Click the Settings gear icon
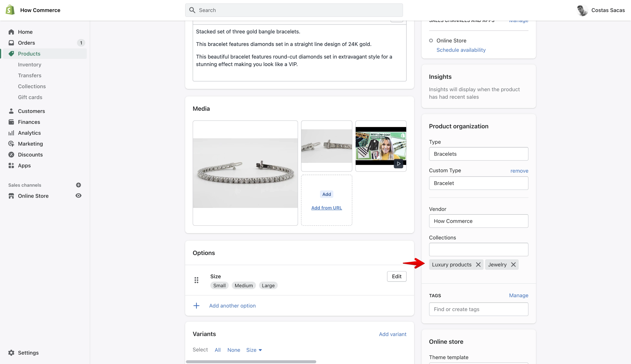This screenshot has width=631, height=364. pyautogui.click(x=11, y=353)
